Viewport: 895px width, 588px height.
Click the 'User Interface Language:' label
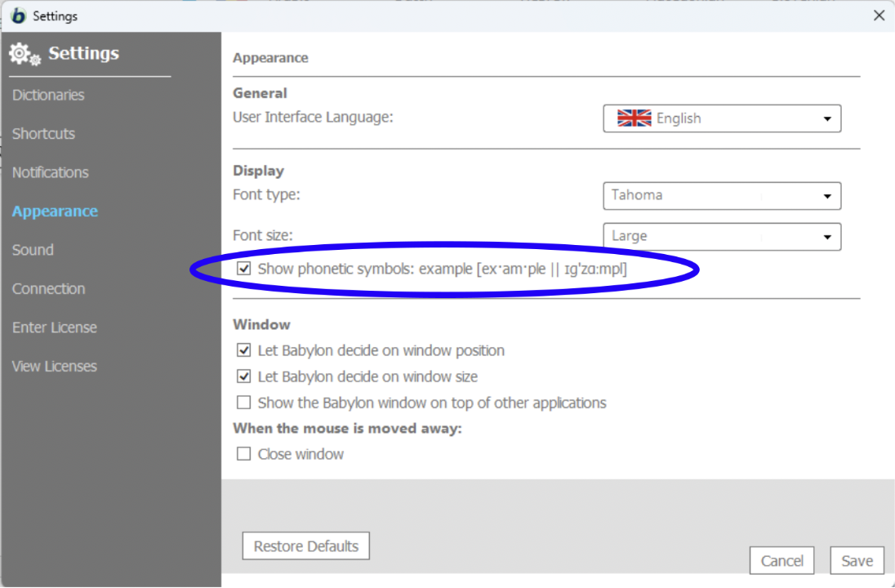coord(313,117)
